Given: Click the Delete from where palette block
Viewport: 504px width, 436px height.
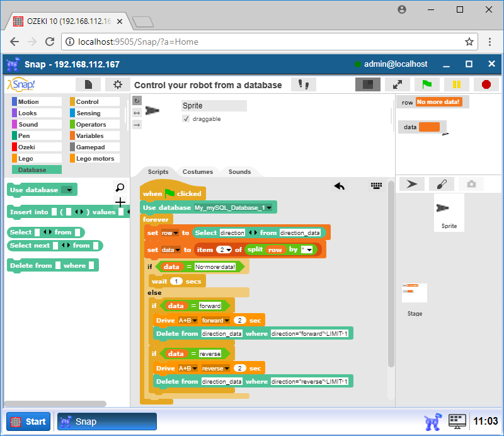Looking at the screenshot, I should click(x=53, y=266).
